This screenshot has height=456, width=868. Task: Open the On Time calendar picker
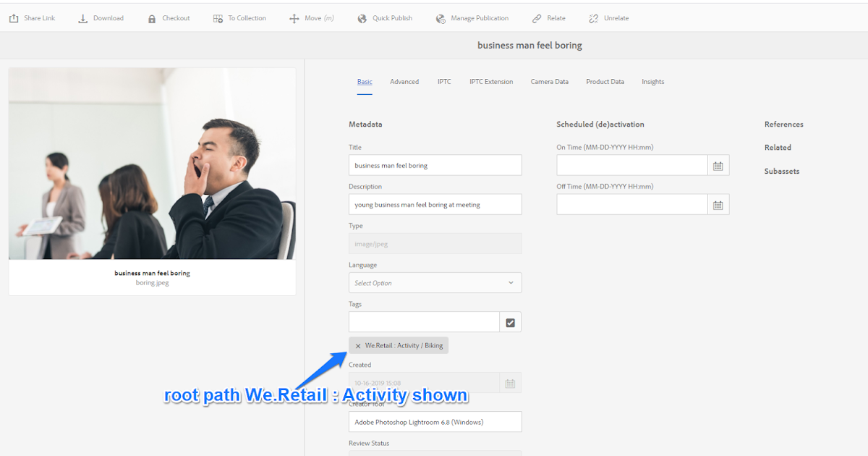click(x=718, y=165)
